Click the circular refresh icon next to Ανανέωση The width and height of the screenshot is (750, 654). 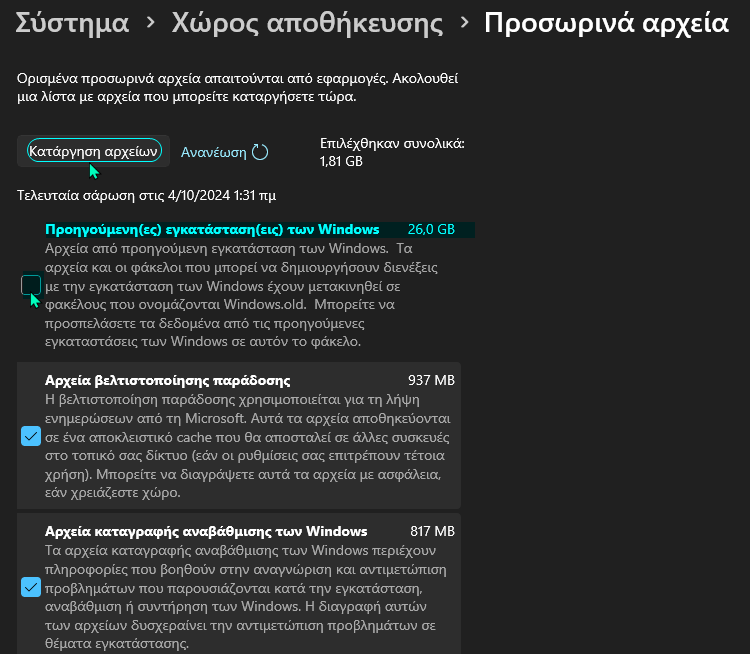(x=260, y=152)
